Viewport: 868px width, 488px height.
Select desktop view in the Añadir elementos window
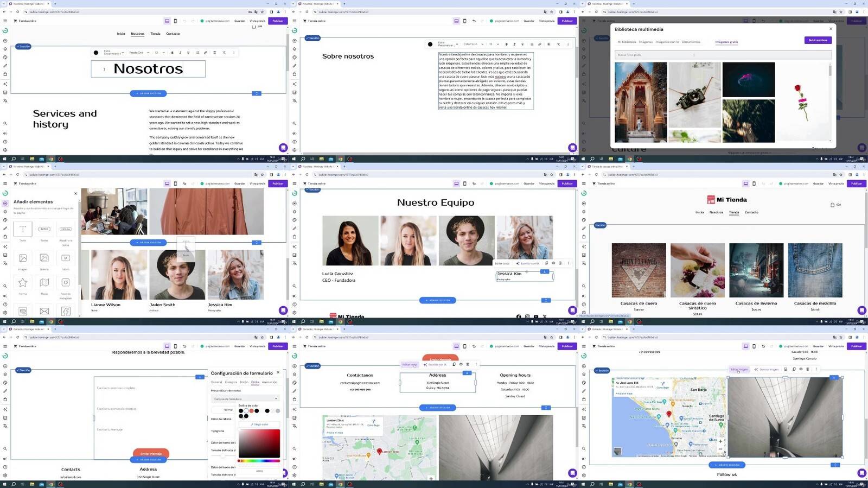pos(167,183)
